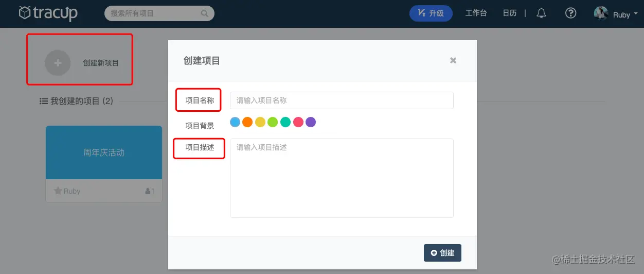Viewport: 644px width, 274px height.
Task: Select the lime green background color
Action: (273, 122)
